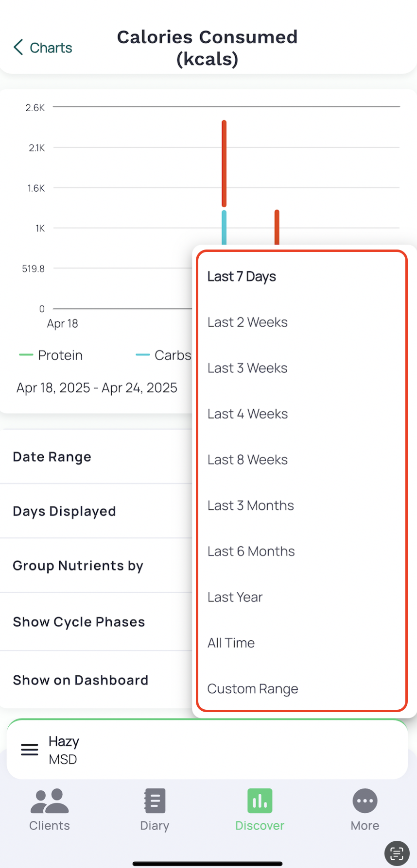Open the hamburger menu beside Hazy
This screenshot has width=417, height=868.
[x=30, y=750]
